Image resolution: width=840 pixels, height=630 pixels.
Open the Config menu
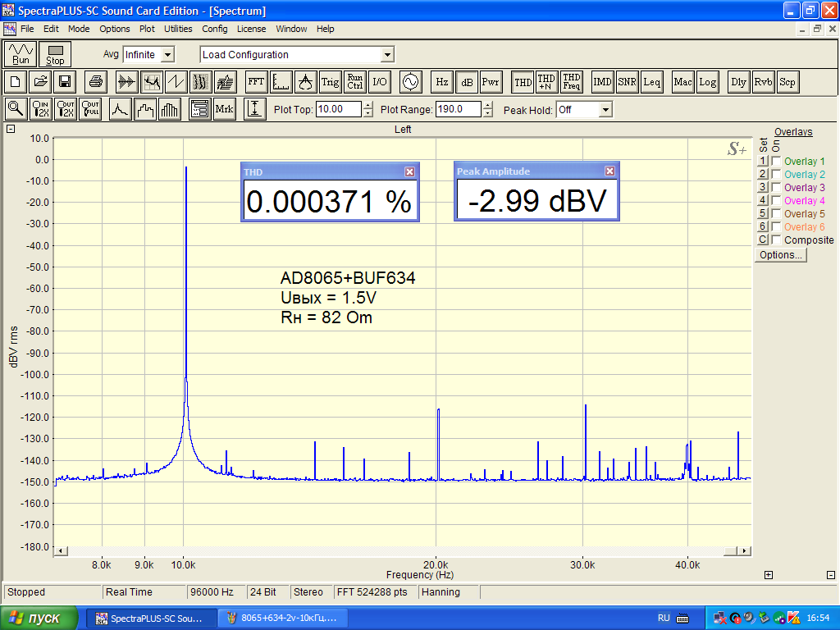pyautogui.click(x=215, y=29)
